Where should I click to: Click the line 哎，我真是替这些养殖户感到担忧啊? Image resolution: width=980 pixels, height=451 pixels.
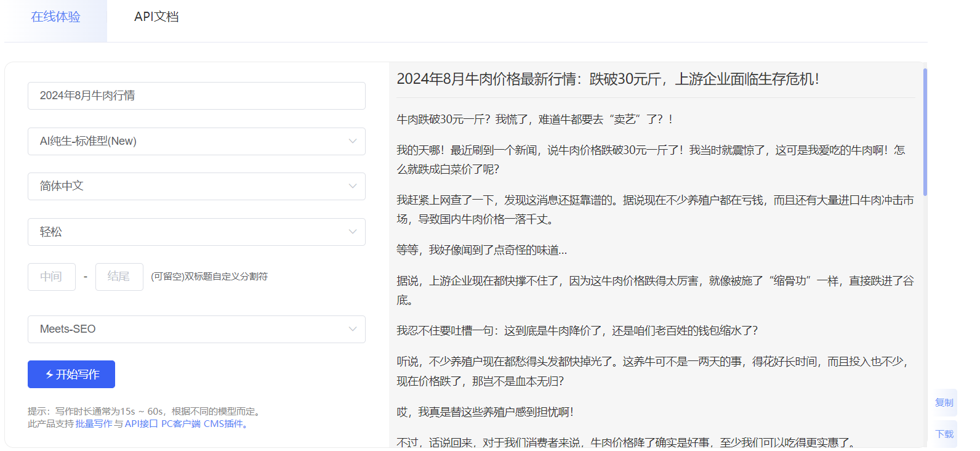tap(485, 412)
